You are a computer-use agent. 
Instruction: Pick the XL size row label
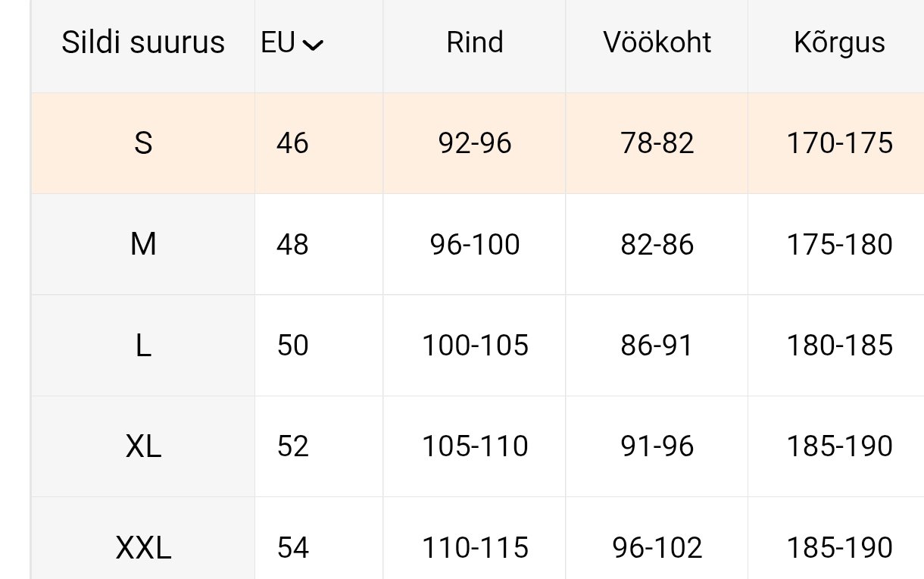pos(143,446)
